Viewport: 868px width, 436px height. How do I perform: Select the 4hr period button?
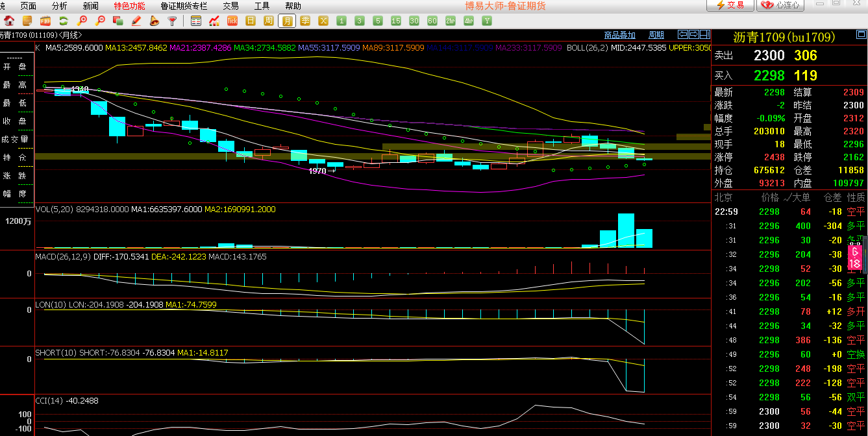tap(469, 21)
